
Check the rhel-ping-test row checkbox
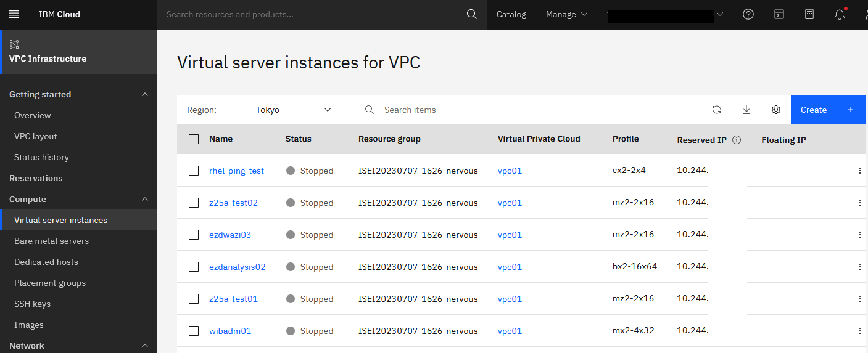[x=194, y=171]
